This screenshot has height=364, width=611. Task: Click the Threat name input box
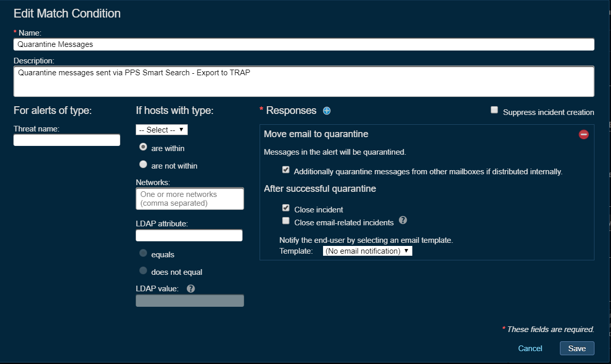pyautogui.click(x=67, y=140)
